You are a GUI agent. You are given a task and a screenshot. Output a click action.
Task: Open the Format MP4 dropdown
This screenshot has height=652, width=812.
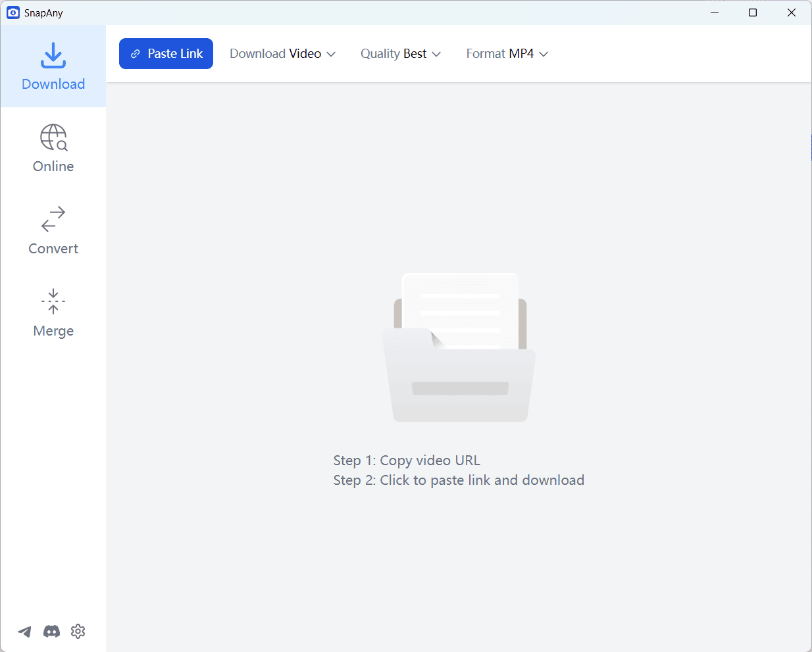coord(507,54)
